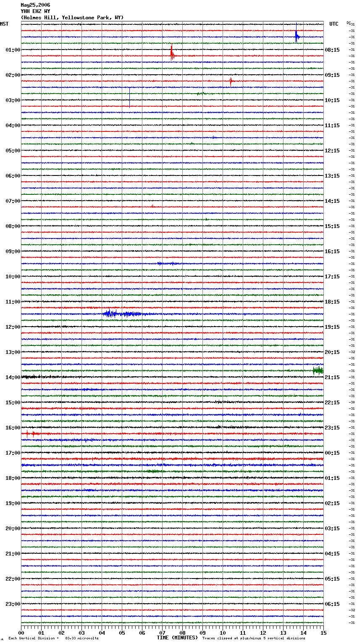Click the red spike on the 01:15 trace
Viewport: 357px width, 644px height.
pyautogui.click(x=172, y=55)
